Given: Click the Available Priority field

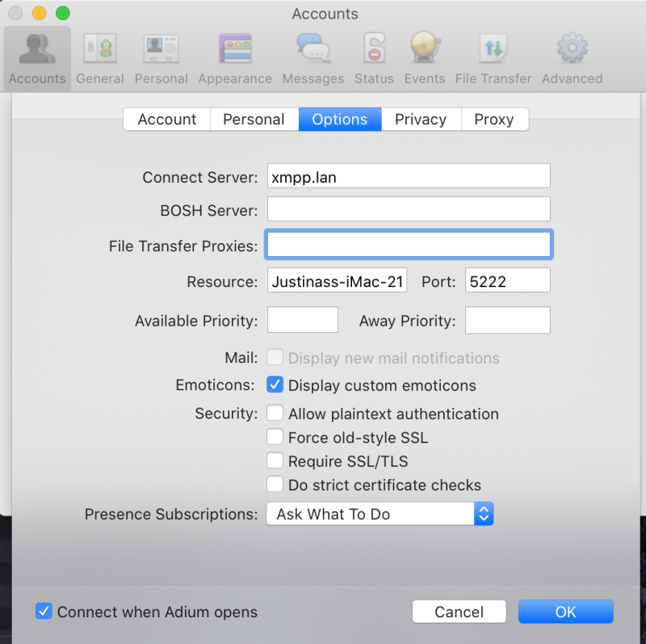Looking at the screenshot, I should click(303, 320).
